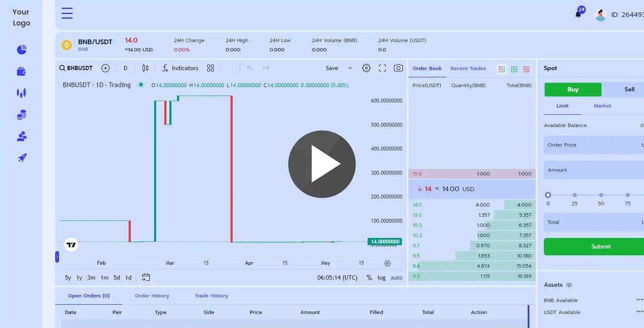This screenshot has height=328, width=644.
Task: Select the 5y date range
Action: point(68,277)
